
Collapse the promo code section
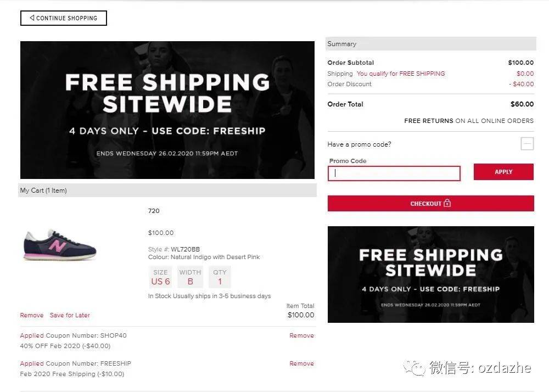(527, 143)
